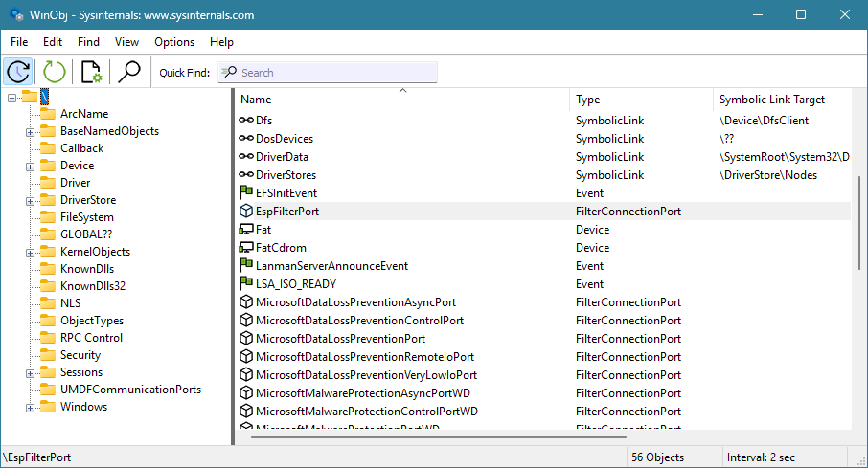Sort by the Type column header

[x=641, y=99]
